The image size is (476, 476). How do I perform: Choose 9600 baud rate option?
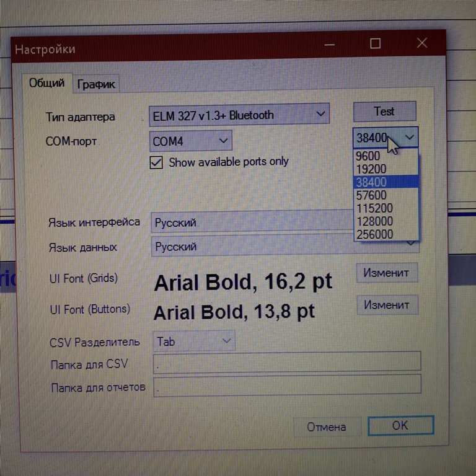pos(368,156)
